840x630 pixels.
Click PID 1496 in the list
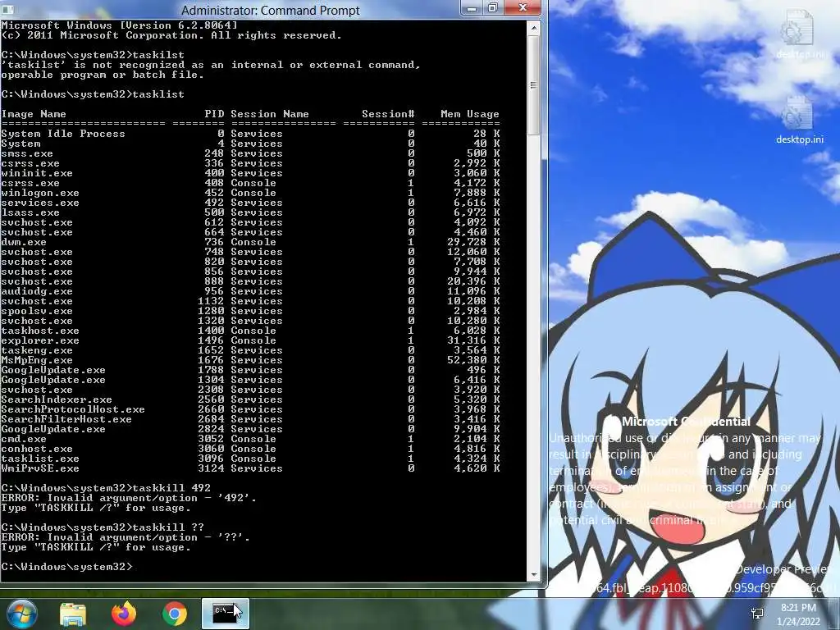tap(211, 340)
